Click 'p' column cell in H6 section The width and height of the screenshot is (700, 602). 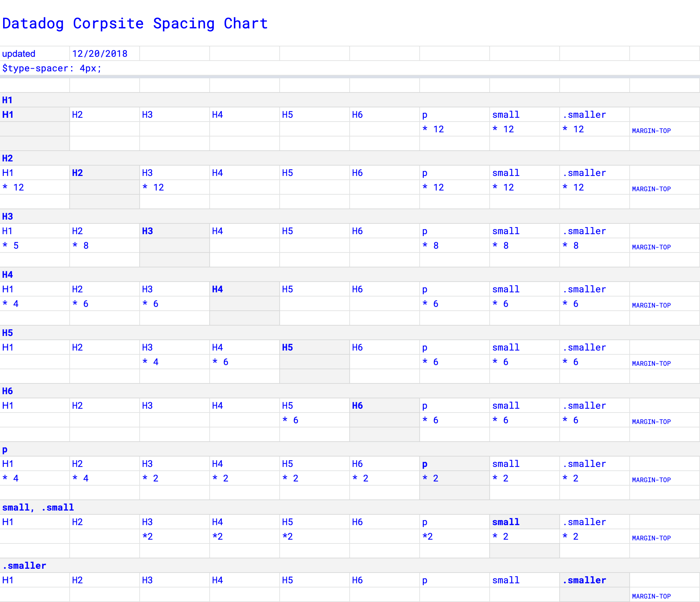click(x=455, y=406)
